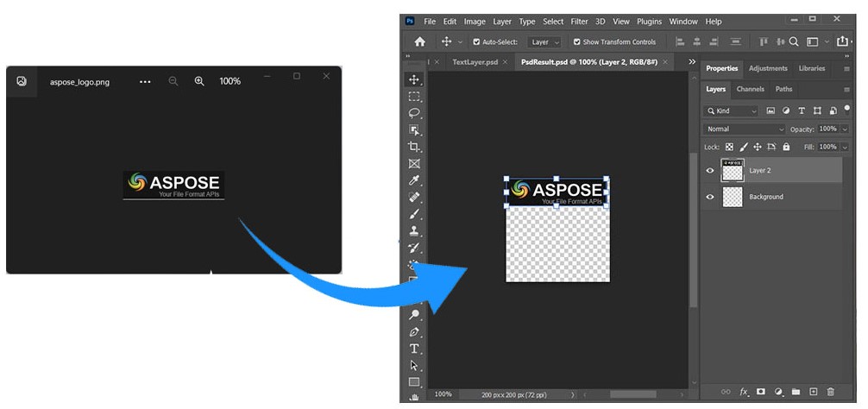Switch to the Channels tab
Screen dimensions: 868x409
(x=750, y=89)
